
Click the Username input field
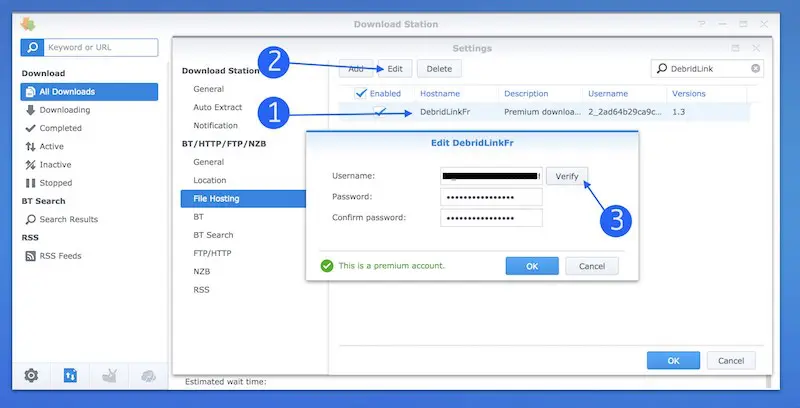point(491,176)
